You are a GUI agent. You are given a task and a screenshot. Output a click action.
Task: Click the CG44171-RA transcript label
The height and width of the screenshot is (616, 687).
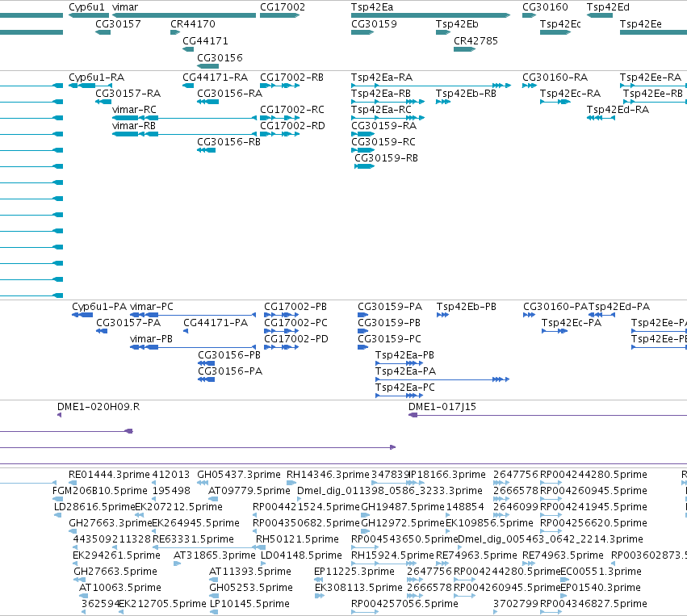tap(215, 78)
